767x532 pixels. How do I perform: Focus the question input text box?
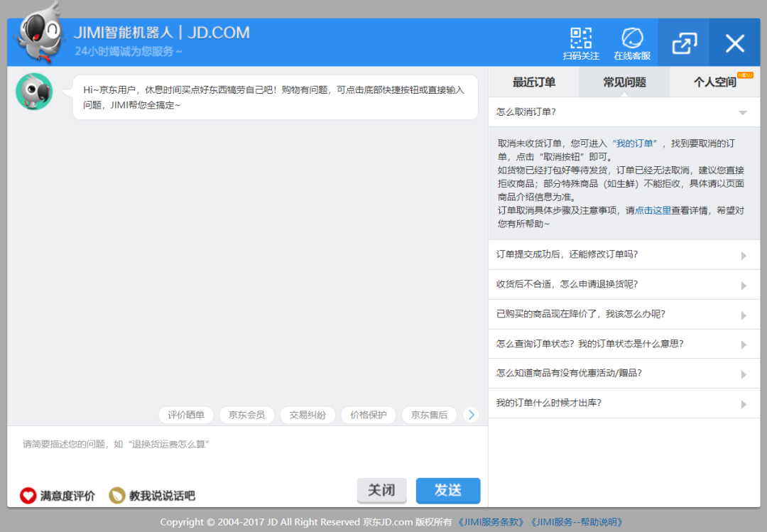point(248,451)
